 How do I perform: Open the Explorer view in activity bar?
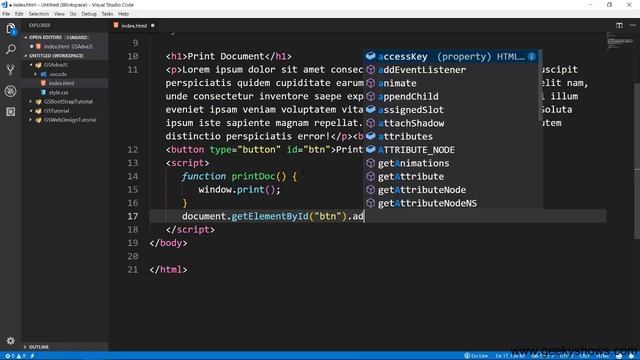(11, 29)
